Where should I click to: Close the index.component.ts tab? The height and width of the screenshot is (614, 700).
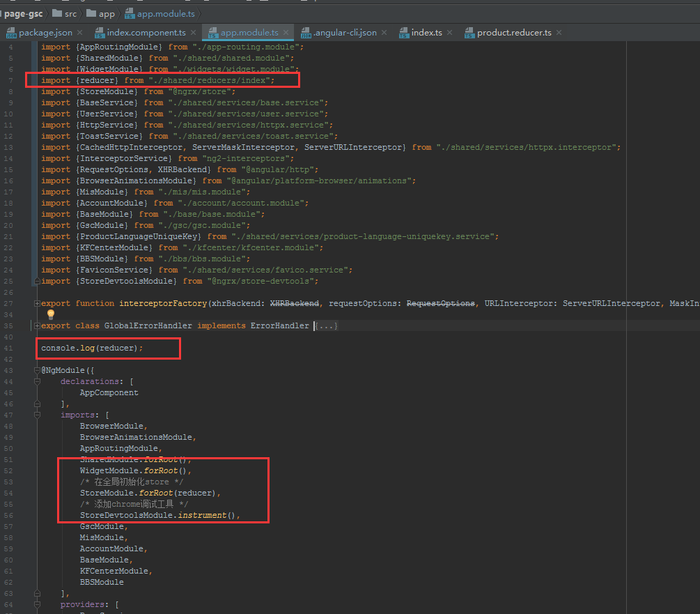coord(193,33)
